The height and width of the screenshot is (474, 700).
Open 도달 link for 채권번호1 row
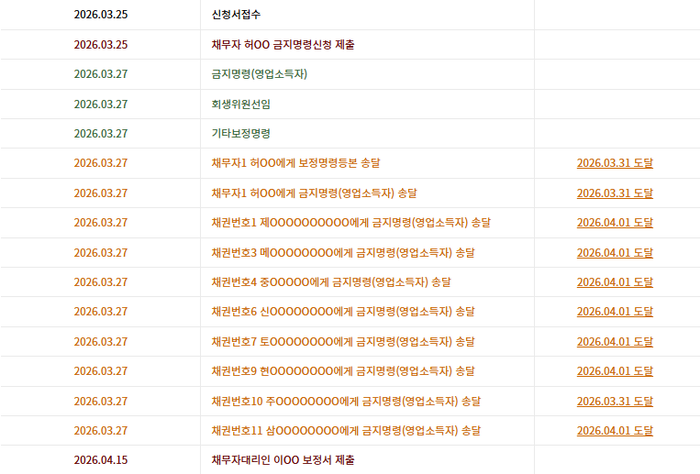pos(615,223)
